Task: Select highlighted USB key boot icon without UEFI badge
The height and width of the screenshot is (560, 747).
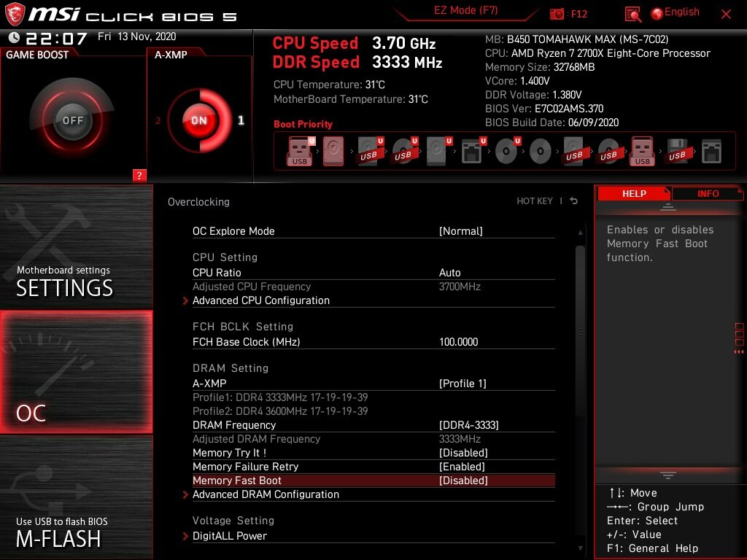Action: (643, 151)
